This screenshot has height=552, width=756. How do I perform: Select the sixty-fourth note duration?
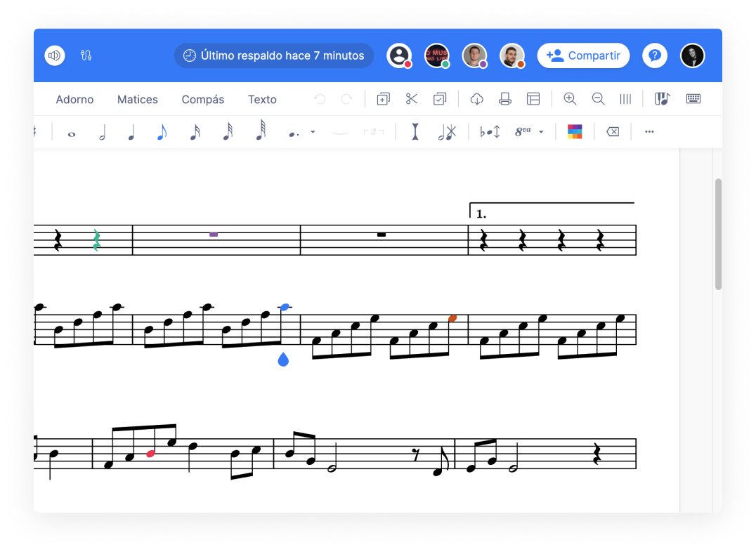(x=261, y=130)
